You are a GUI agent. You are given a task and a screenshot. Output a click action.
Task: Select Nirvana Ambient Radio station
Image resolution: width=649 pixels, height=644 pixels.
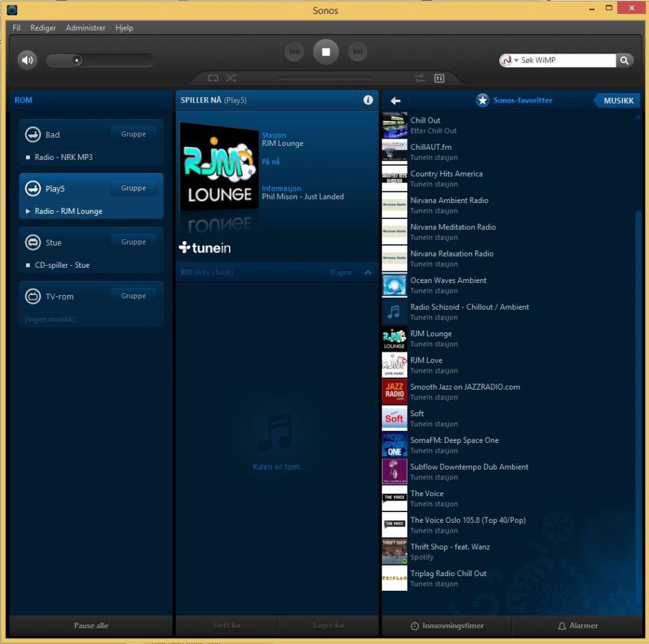pos(509,205)
